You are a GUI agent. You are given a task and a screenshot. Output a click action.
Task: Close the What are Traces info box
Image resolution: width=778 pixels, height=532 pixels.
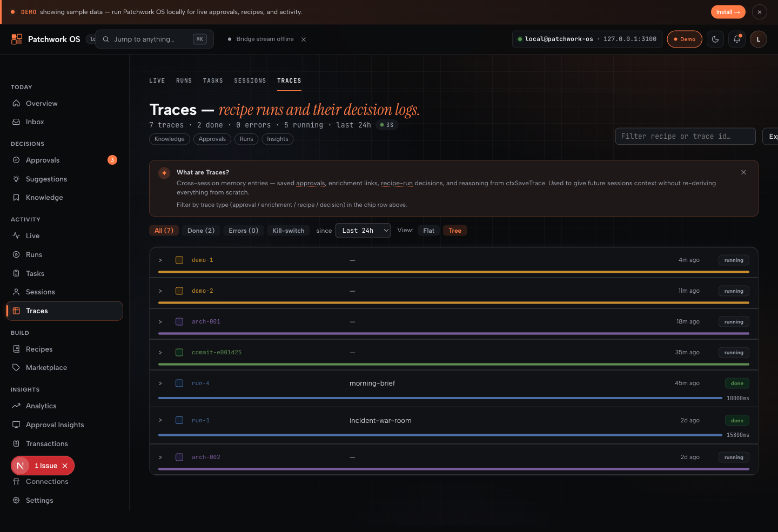743,172
